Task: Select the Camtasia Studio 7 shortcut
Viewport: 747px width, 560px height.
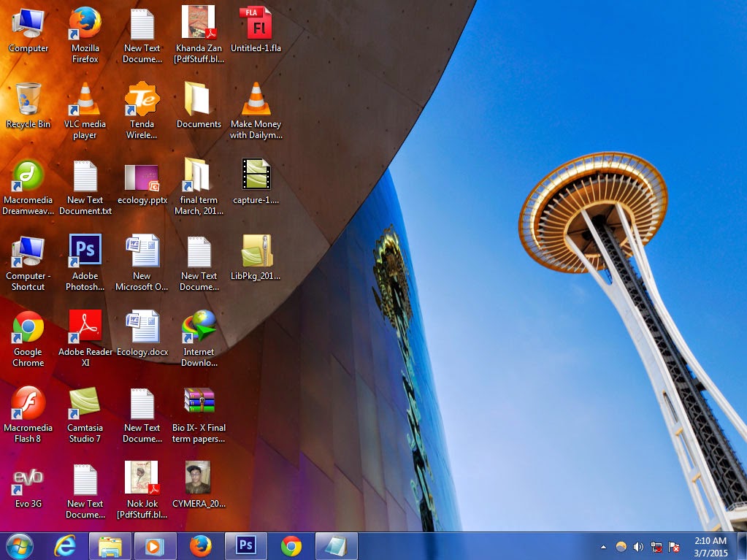Action: (85, 414)
